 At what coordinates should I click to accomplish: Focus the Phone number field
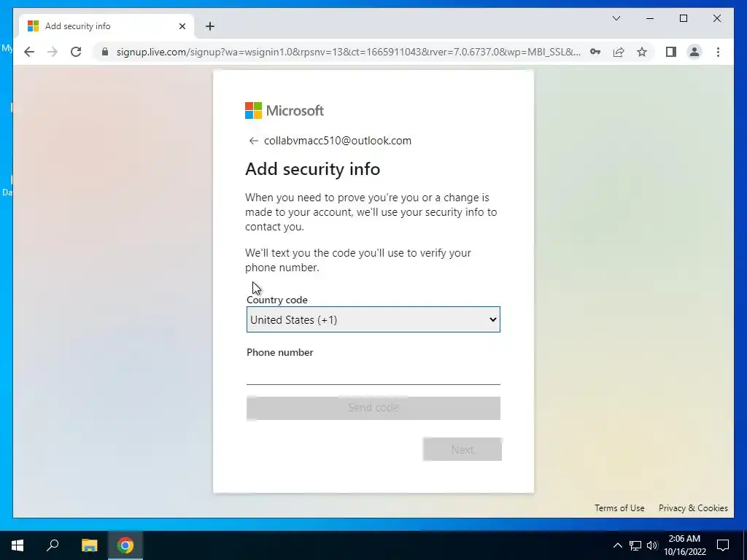(373, 374)
